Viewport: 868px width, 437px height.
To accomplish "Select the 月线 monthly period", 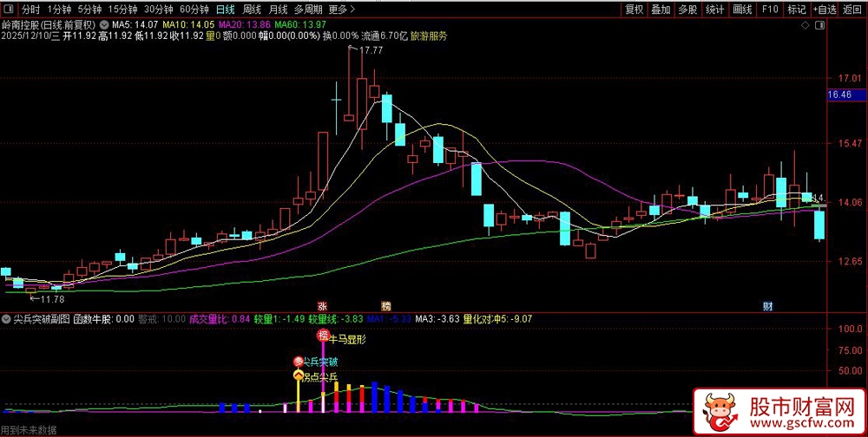I will (278, 10).
